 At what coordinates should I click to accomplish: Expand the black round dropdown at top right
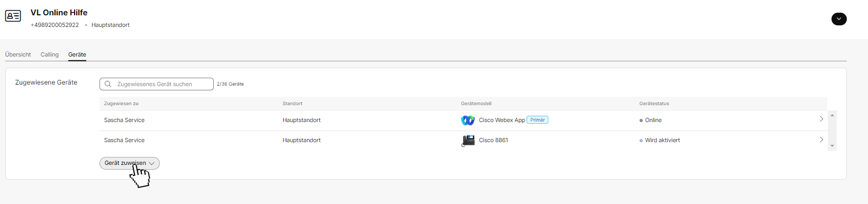pyautogui.click(x=839, y=19)
